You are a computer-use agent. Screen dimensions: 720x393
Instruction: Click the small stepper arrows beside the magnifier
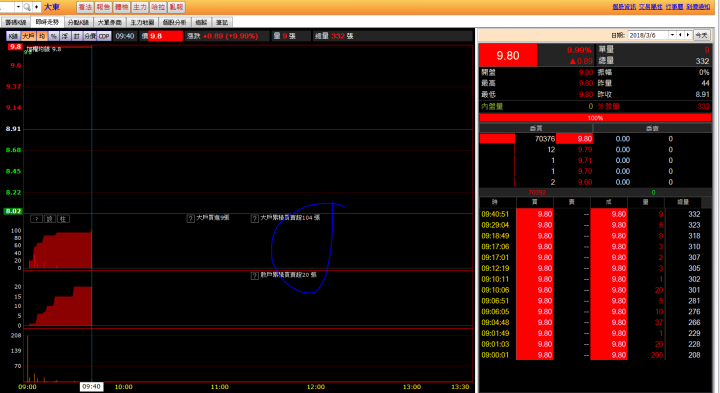tap(36, 7)
